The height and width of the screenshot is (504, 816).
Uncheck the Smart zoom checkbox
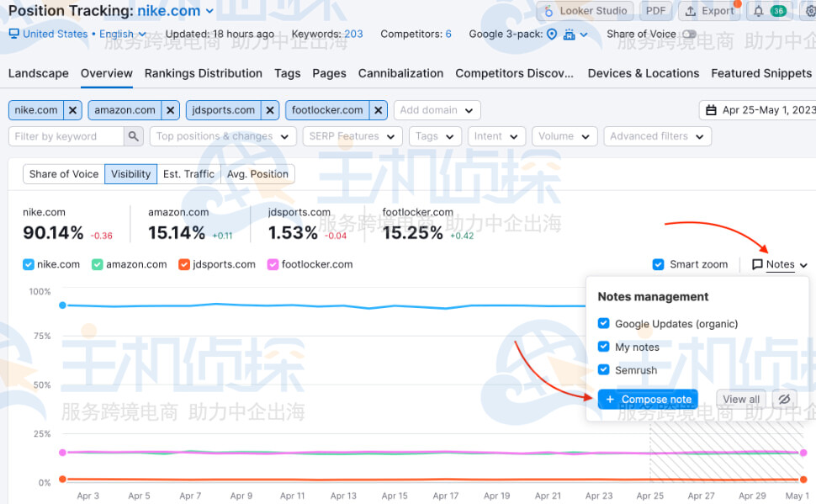(x=658, y=263)
